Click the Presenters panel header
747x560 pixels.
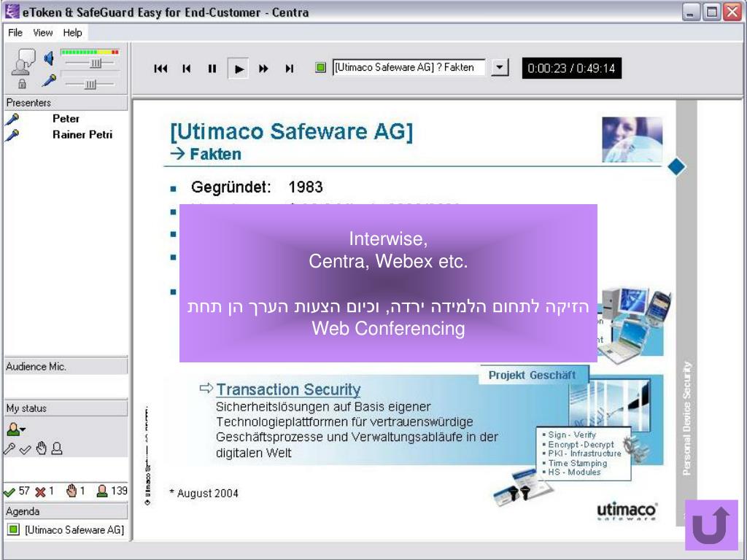pyautogui.click(x=66, y=102)
